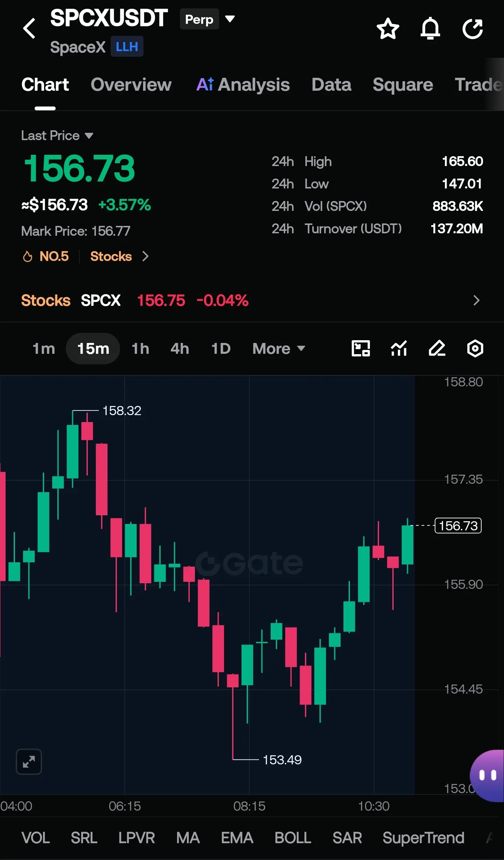Viewport: 504px width, 860px height.
Task: Open price alerts with the bell icon
Action: point(430,28)
